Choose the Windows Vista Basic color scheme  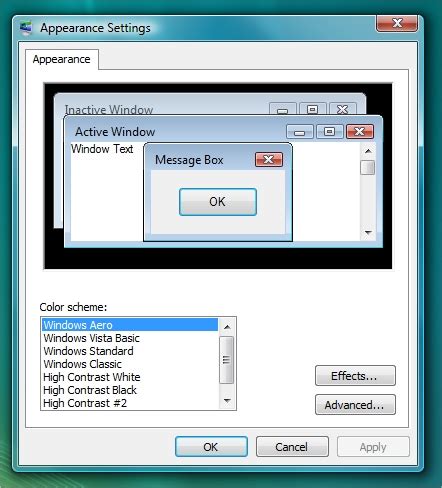coord(130,338)
